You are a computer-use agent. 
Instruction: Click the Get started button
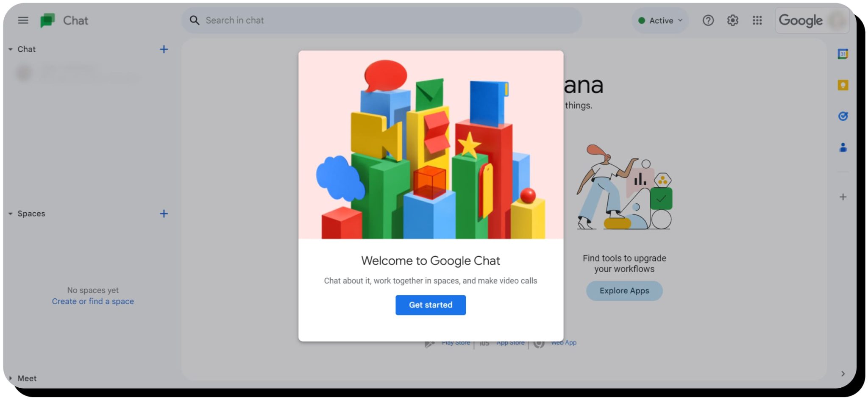pos(431,305)
